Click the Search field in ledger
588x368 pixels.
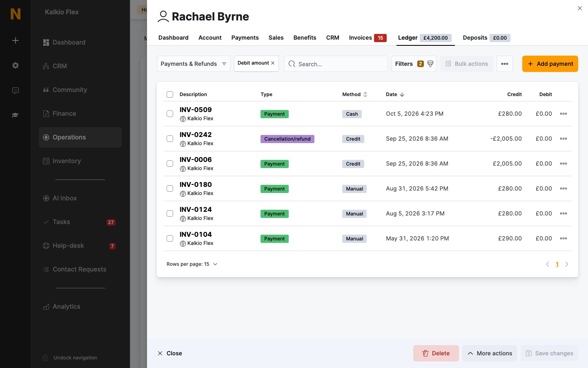point(336,64)
